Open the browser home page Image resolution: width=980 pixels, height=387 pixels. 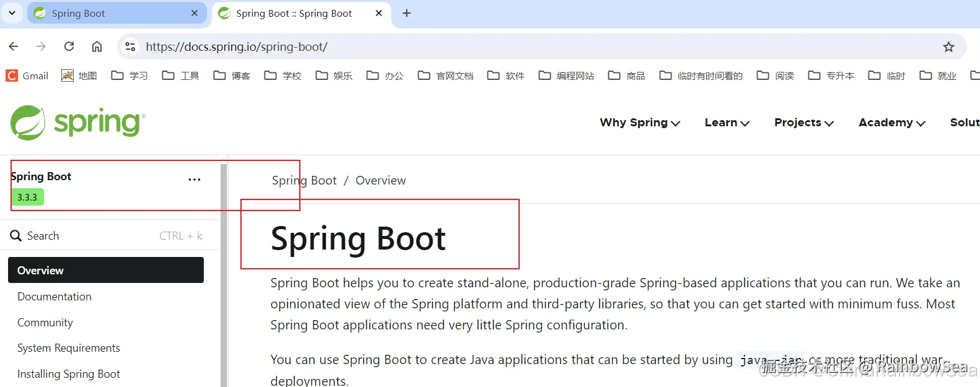pyautogui.click(x=97, y=46)
